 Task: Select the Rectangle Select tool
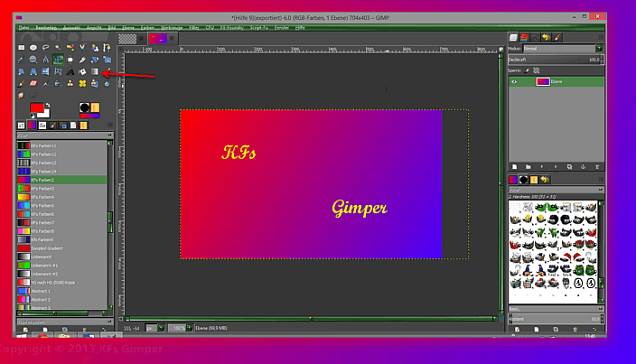21,48
